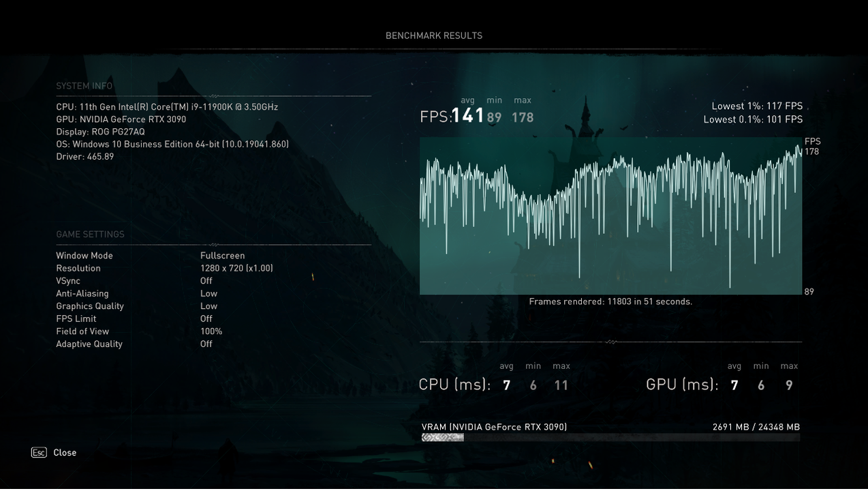Toggle the VSync Off value
Image resolution: width=868 pixels, height=491 pixels.
tap(206, 281)
